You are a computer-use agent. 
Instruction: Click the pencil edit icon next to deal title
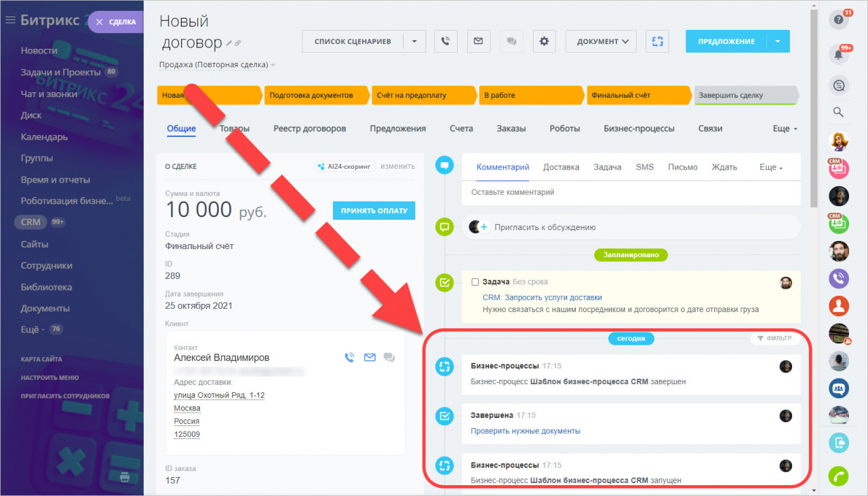pyautogui.click(x=229, y=43)
